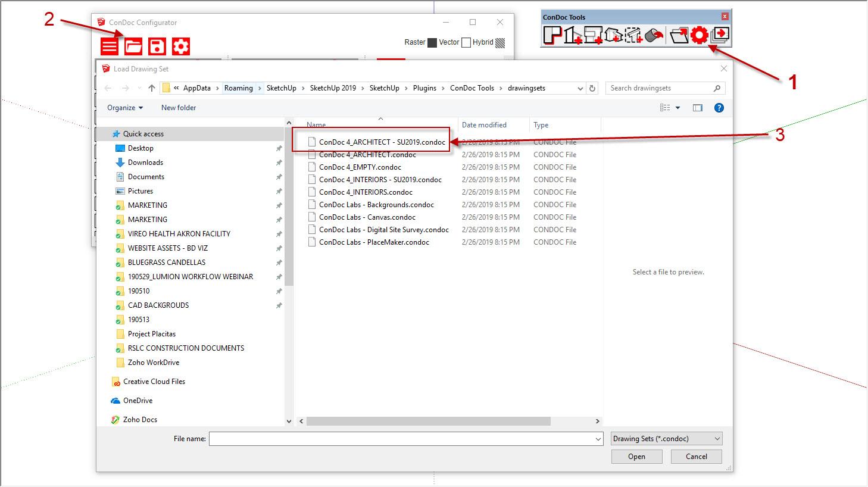Open the ConDoc Configurator red gear tool

click(699, 36)
